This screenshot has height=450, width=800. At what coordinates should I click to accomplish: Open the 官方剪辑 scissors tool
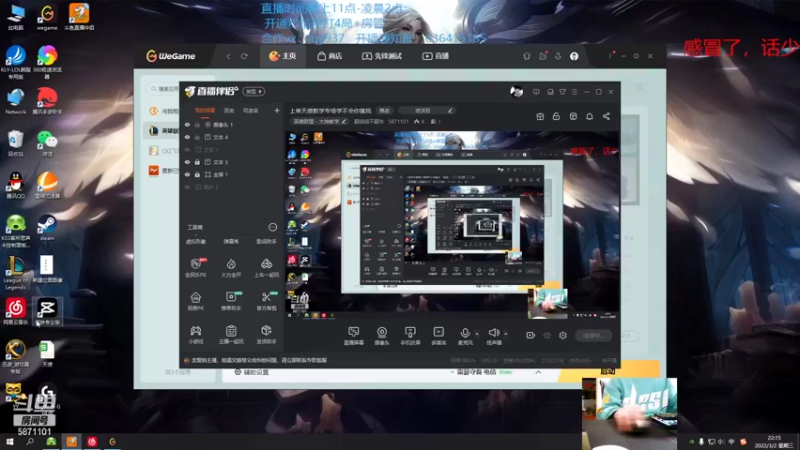266,301
